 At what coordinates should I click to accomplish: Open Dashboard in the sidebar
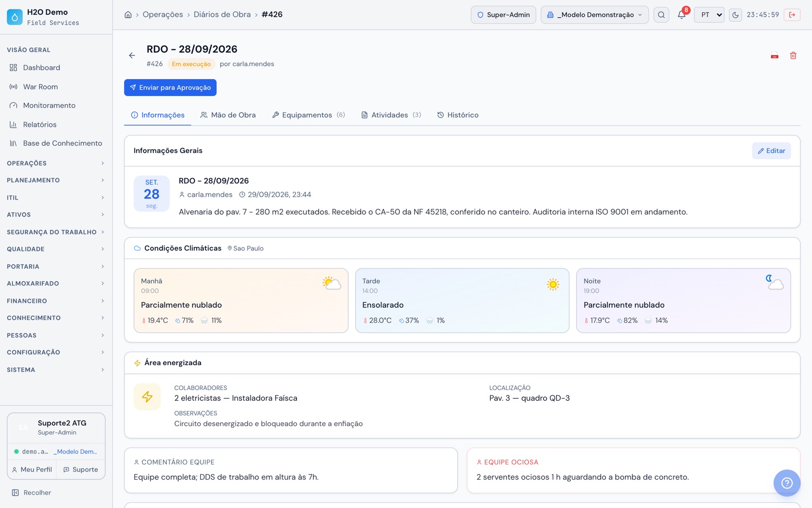[56, 68]
